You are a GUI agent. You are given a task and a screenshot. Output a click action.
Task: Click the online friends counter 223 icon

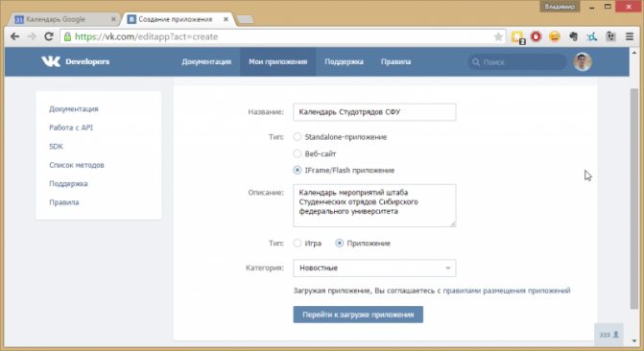(609, 335)
